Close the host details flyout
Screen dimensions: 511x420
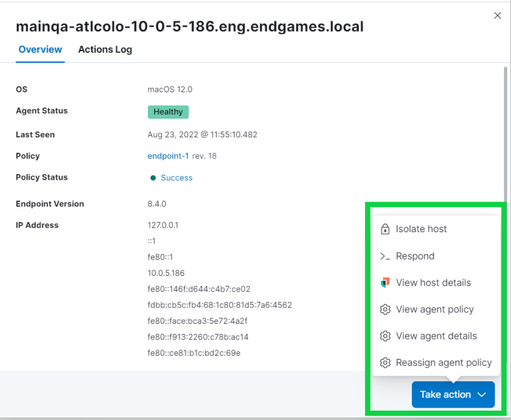coord(497,15)
